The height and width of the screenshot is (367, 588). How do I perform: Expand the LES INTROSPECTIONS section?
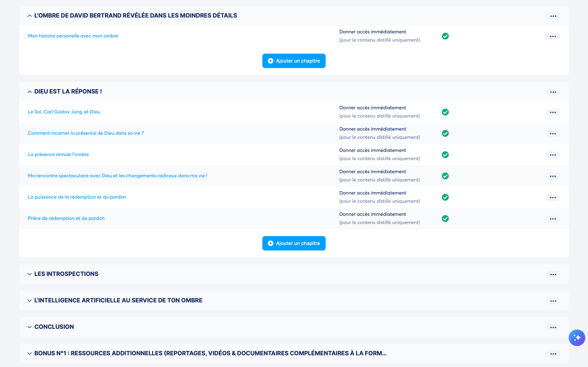coord(29,274)
